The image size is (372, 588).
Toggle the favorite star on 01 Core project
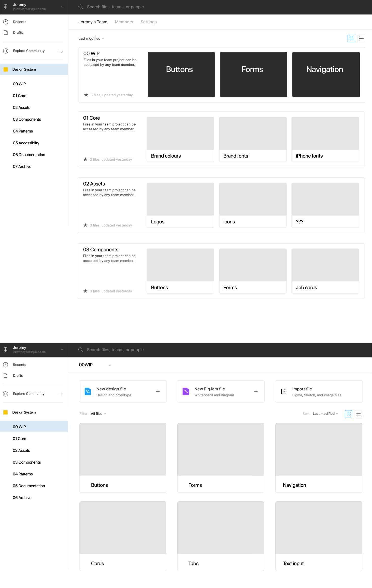tap(85, 159)
